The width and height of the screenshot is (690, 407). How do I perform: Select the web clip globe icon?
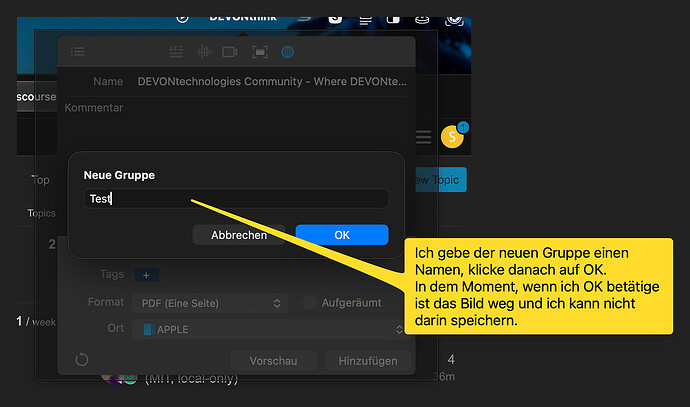(x=287, y=52)
